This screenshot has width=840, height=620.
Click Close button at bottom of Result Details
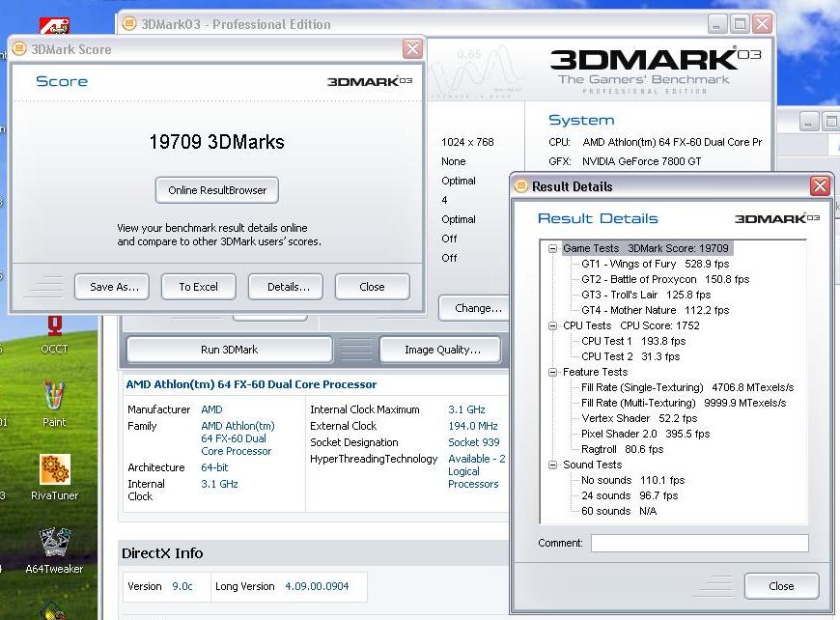point(782,586)
